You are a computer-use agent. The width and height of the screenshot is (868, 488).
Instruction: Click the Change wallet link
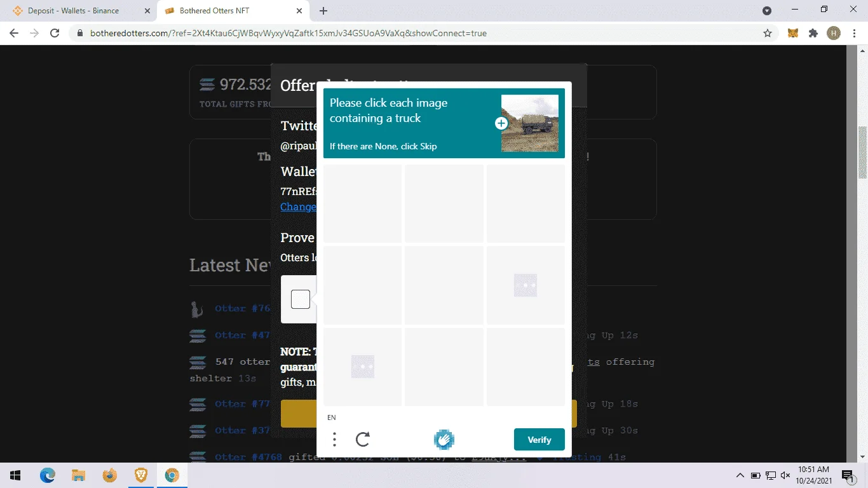pos(298,207)
